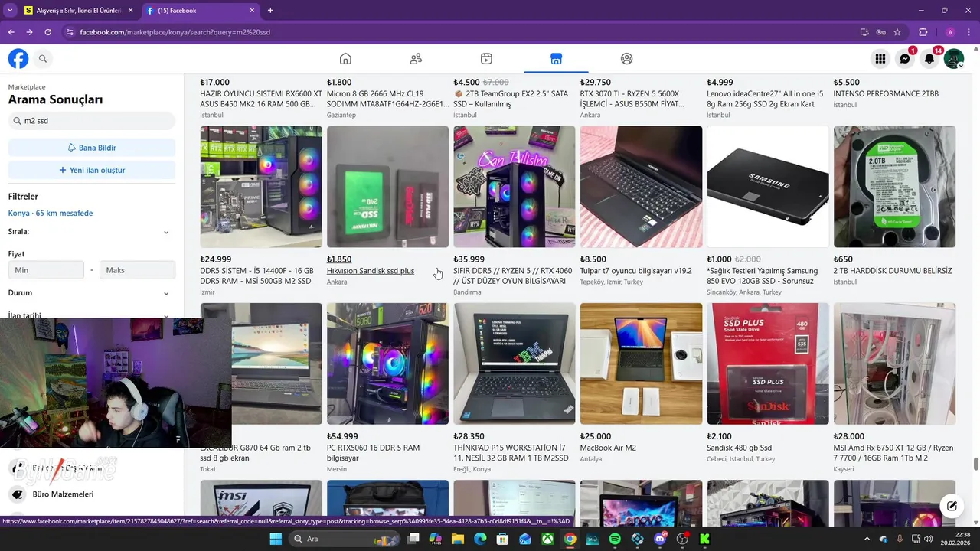
Task: Go back with the browser back arrow
Action: tap(11, 32)
